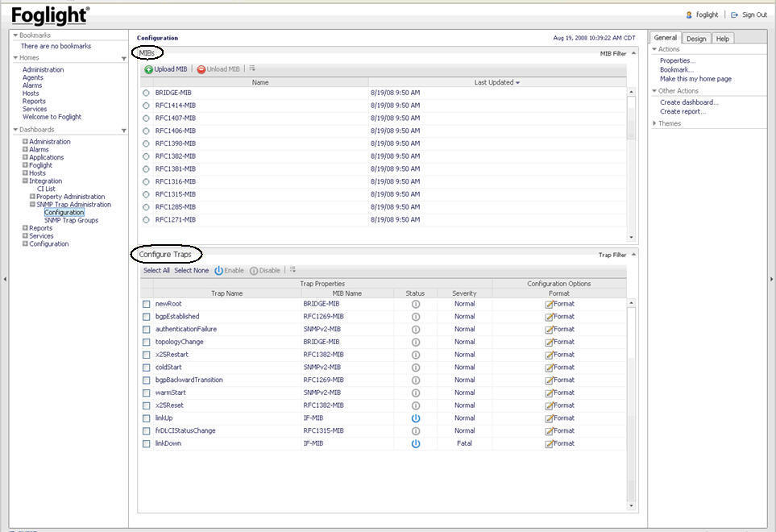Check the coldStart trap checkbox
776x532 pixels.
click(x=146, y=368)
